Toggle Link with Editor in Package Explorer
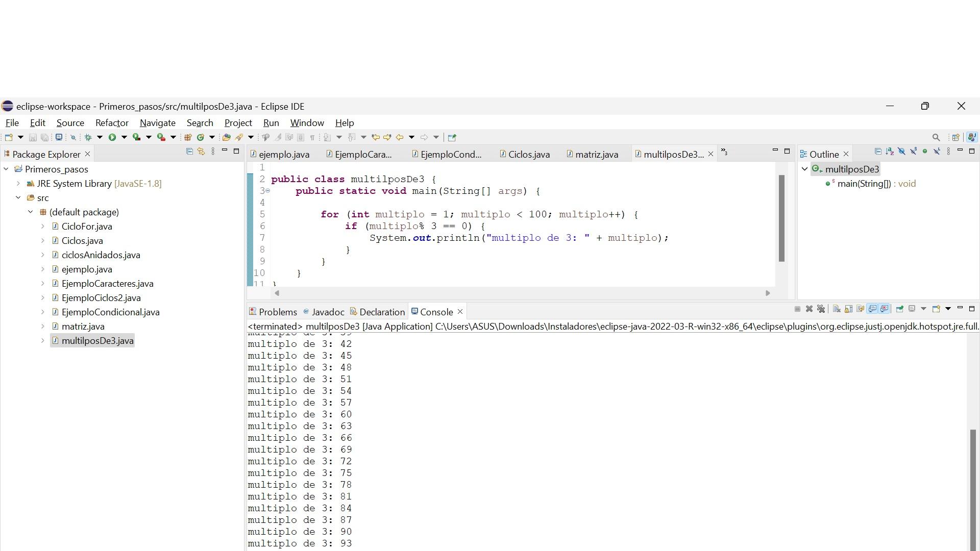Image resolution: width=980 pixels, height=551 pixels. point(201,152)
